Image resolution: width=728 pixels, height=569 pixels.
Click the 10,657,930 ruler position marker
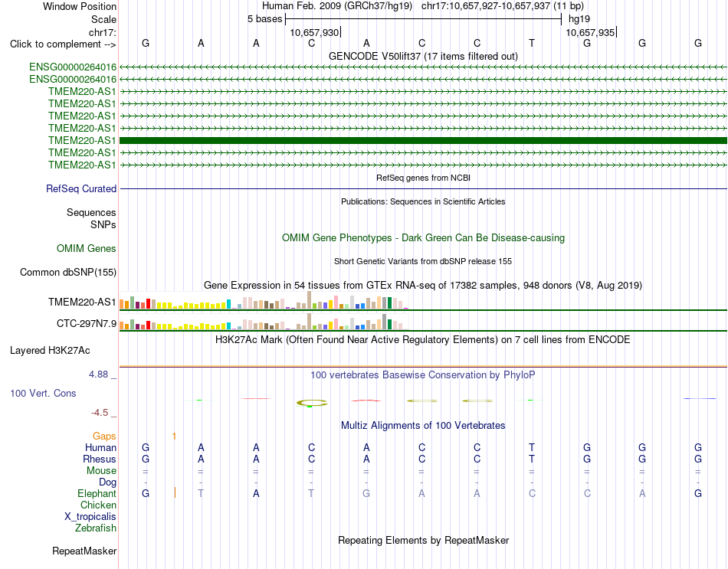pos(315,32)
